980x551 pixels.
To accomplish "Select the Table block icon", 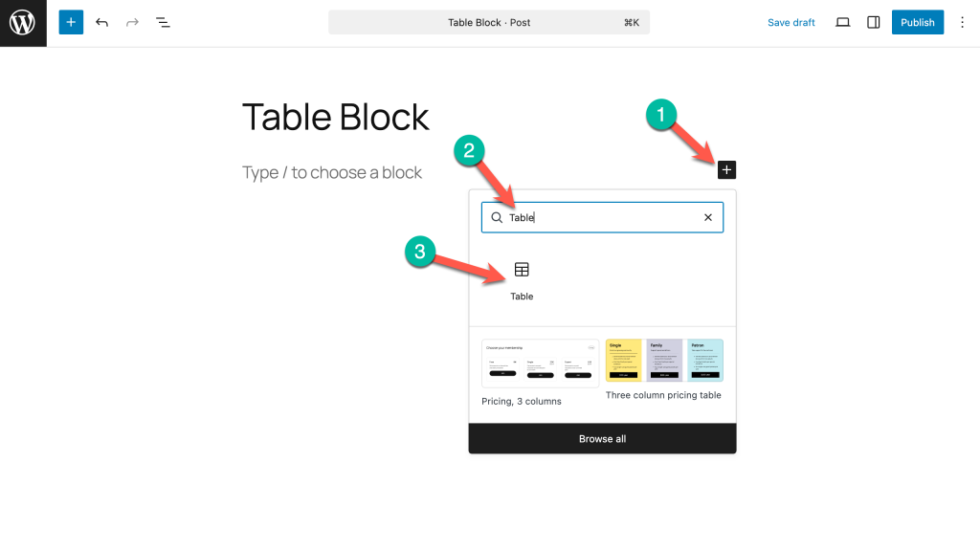I will tap(522, 271).
